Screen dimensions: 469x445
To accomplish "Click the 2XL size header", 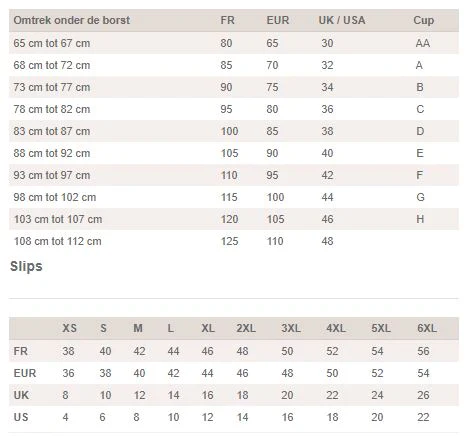I will (246, 328).
